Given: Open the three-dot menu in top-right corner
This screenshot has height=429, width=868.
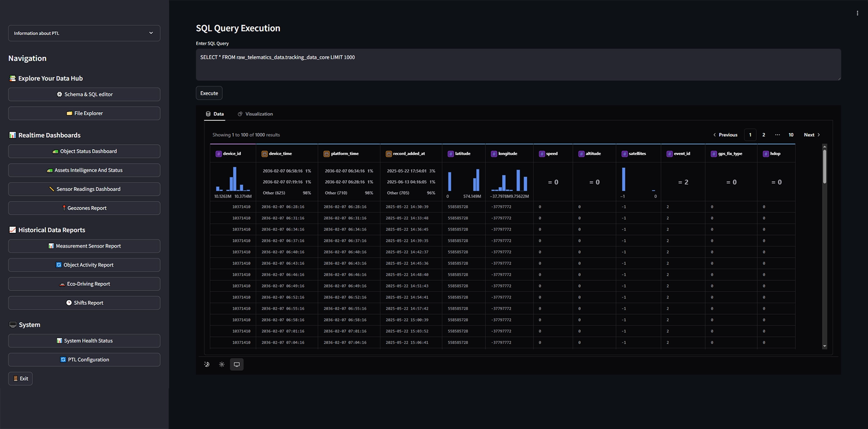Looking at the screenshot, I should (x=857, y=13).
